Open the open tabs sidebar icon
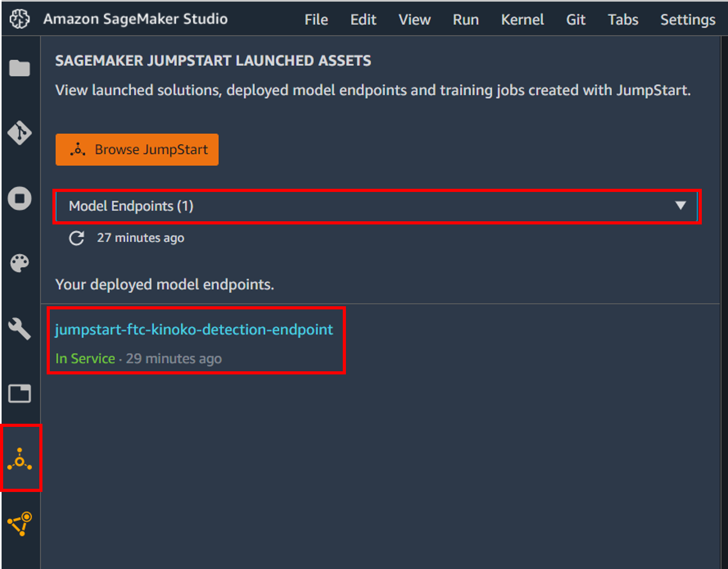Screen dimensions: 728x569 click(x=20, y=393)
